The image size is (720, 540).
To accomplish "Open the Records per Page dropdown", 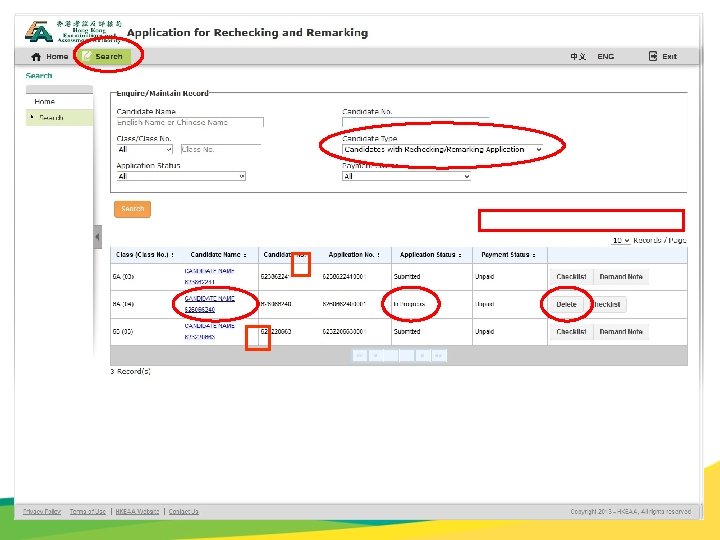I will coord(621,240).
